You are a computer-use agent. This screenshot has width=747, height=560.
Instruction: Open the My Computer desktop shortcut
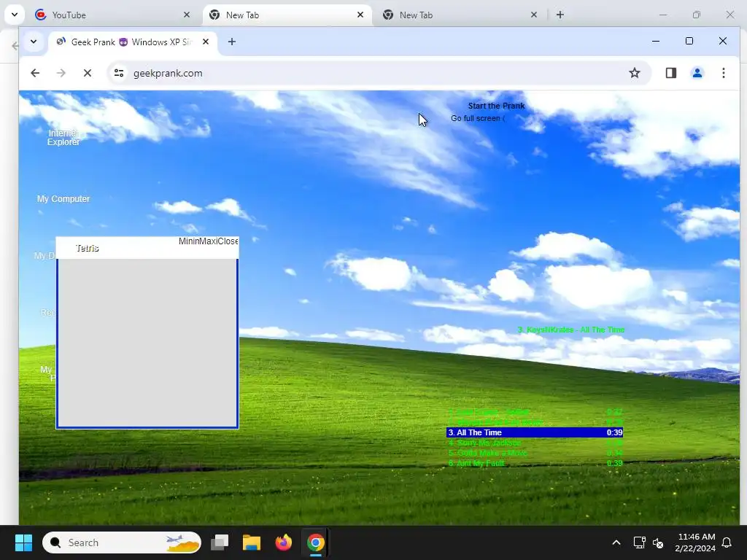[x=63, y=198]
